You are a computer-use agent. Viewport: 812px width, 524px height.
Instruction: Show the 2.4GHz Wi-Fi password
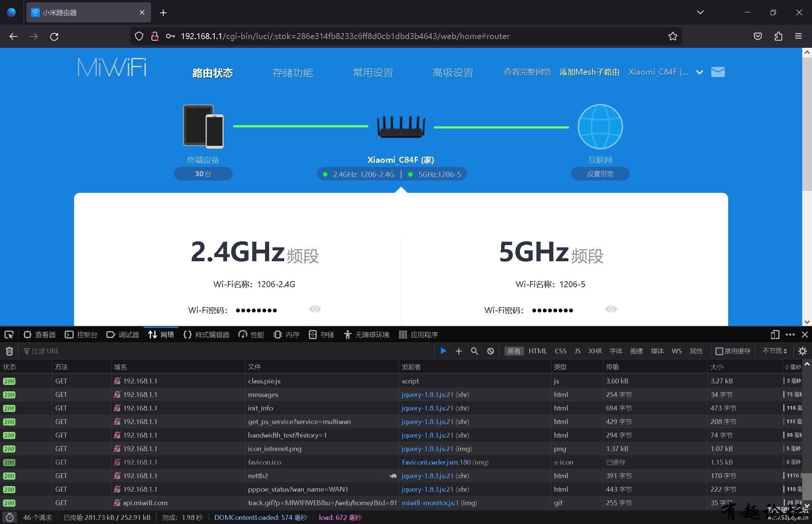tap(315, 309)
